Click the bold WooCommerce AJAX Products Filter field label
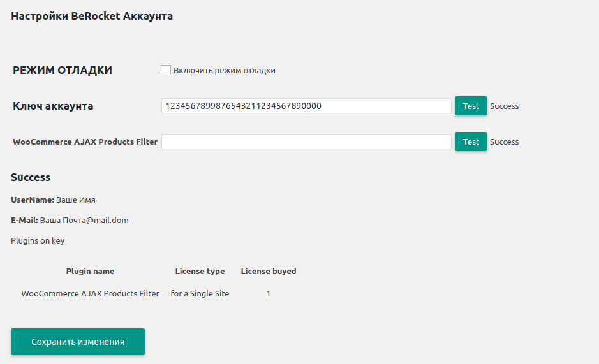This screenshot has width=599, height=364. 85,142
